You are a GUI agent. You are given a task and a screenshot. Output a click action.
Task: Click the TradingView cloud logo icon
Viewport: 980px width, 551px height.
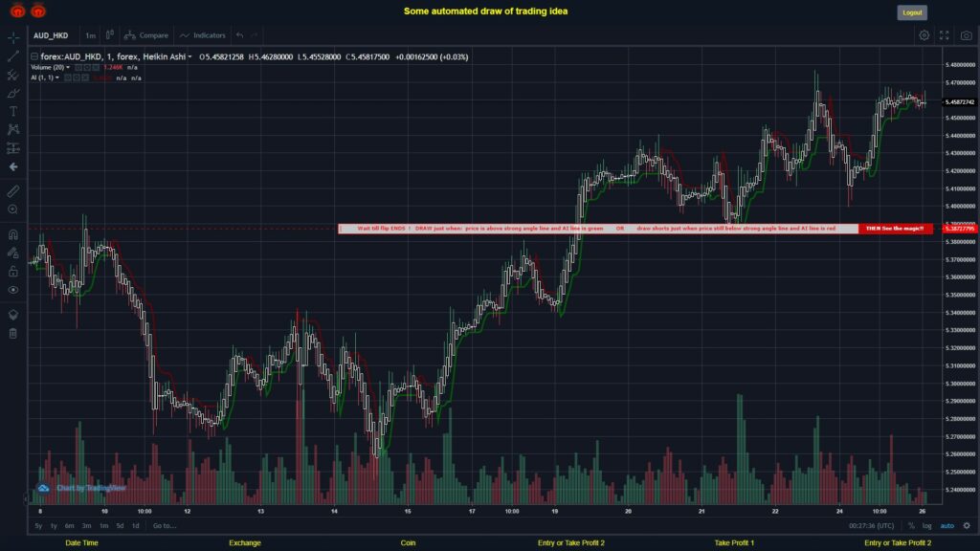(x=43, y=488)
